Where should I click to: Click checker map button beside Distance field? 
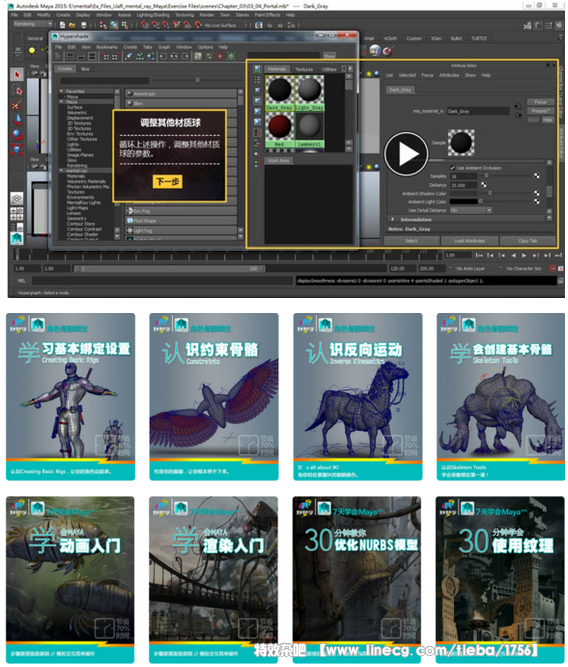(x=484, y=185)
